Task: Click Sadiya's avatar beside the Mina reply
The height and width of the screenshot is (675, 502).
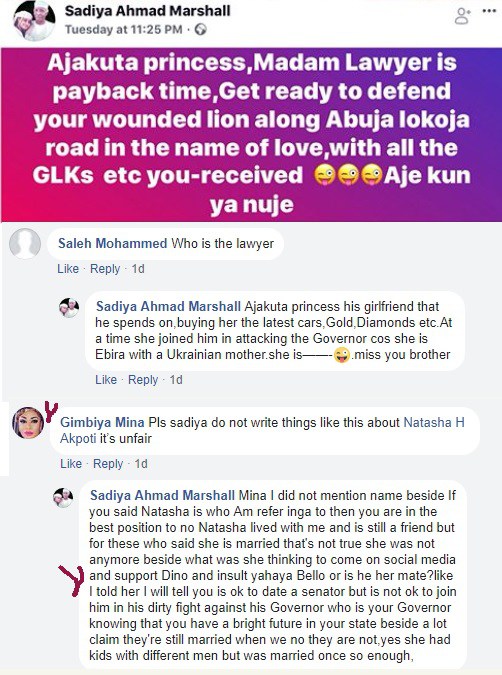Action: pos(63,498)
